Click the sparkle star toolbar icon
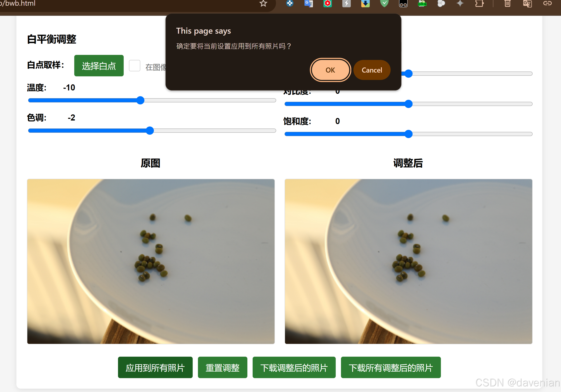 tap(460, 3)
